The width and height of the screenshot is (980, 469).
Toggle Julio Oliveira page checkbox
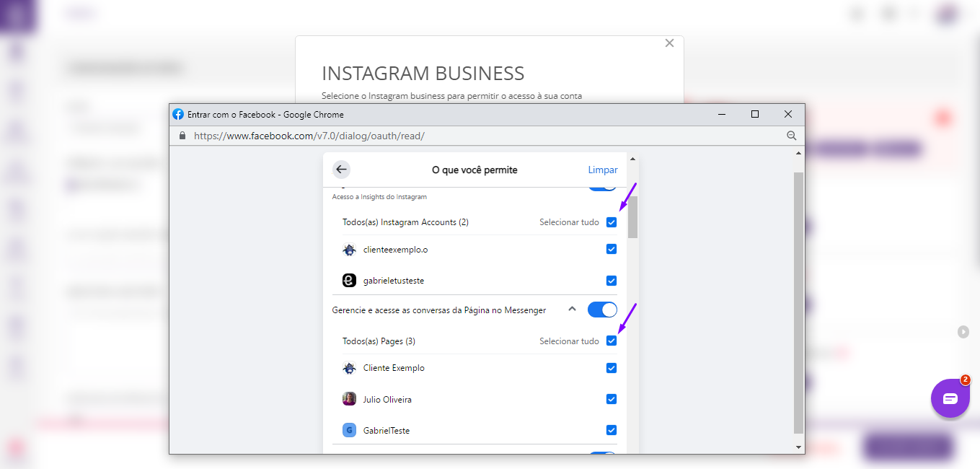click(x=612, y=399)
